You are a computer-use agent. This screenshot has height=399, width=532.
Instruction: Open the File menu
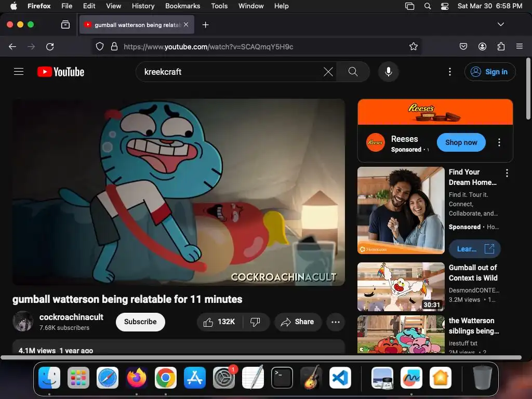coord(67,6)
